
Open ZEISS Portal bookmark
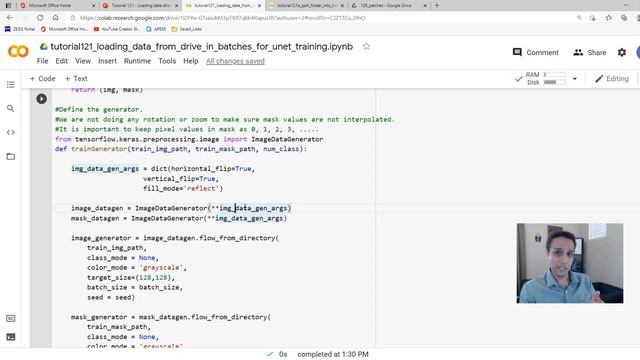pyautogui.click(x=20, y=29)
